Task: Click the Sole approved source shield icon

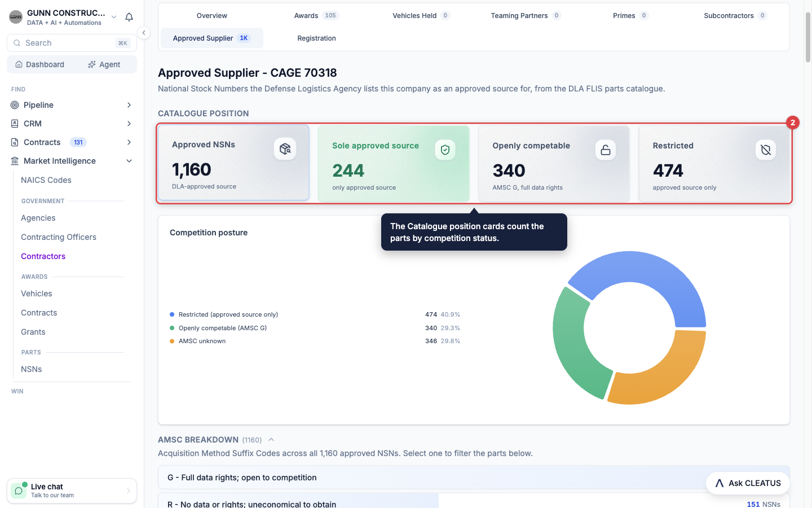Action: click(445, 150)
